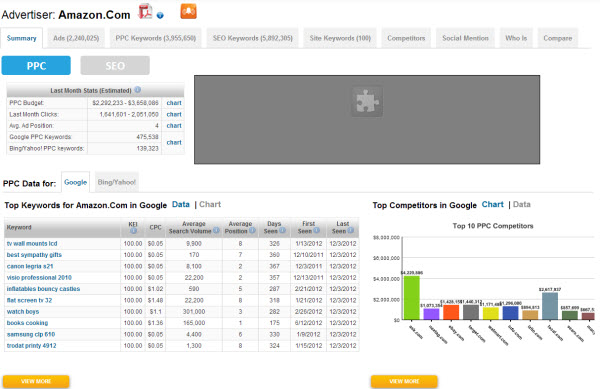The image size is (600, 389).
Task: Open the PPC Keywords (3,955,650) tab
Action: [x=155, y=38]
